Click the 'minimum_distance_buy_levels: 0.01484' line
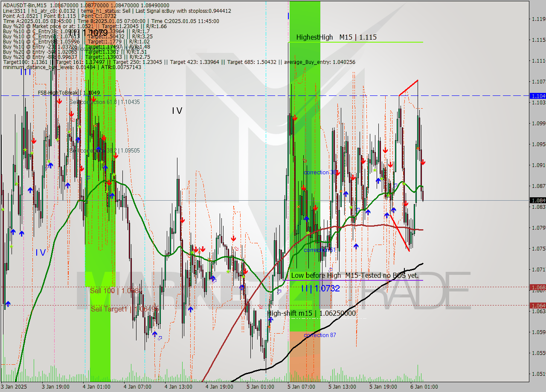546x392 pixels. [72, 67]
